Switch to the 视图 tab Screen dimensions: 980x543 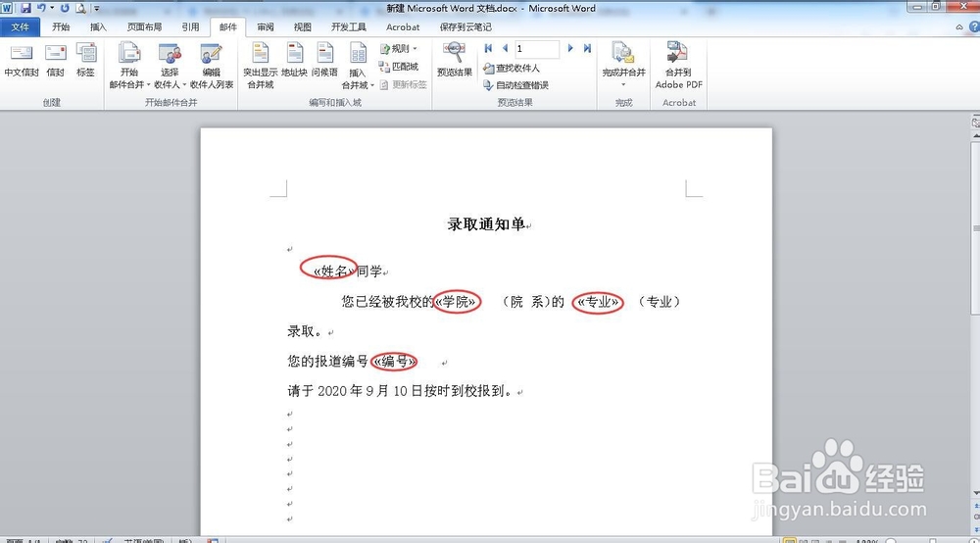303,26
